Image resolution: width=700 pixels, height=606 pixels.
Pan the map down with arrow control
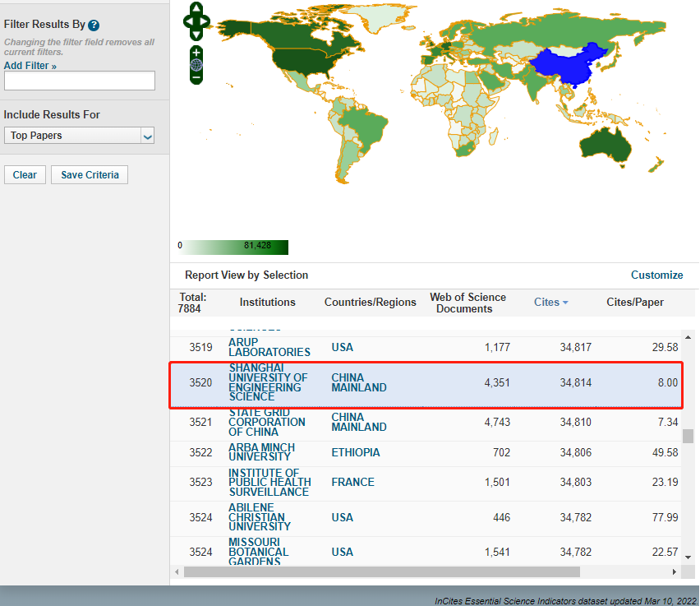196,35
